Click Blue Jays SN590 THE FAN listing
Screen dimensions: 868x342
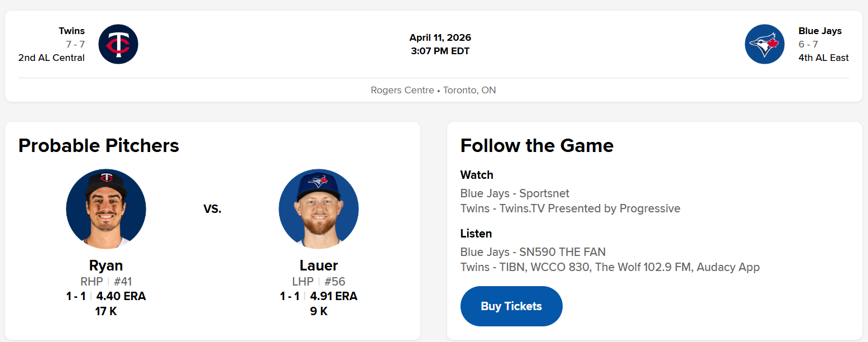533,252
